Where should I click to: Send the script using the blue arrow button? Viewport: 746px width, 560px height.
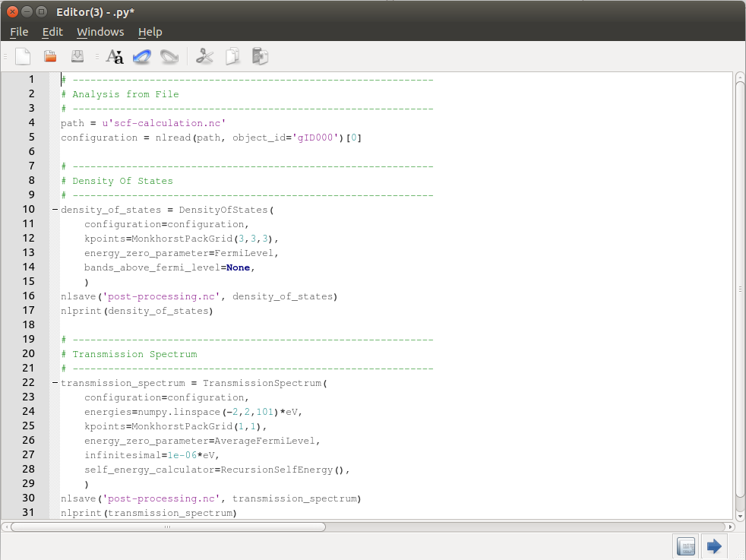point(714,546)
